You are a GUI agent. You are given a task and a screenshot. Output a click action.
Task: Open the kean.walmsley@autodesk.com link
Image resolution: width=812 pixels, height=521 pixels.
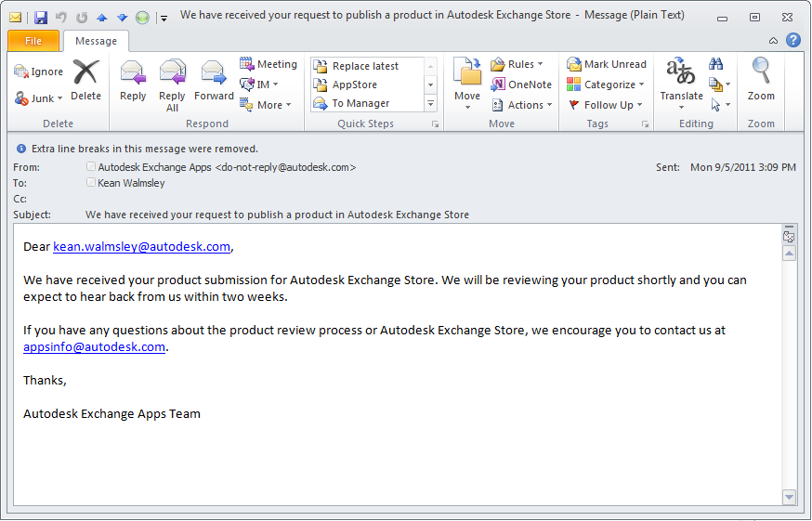[x=141, y=247]
